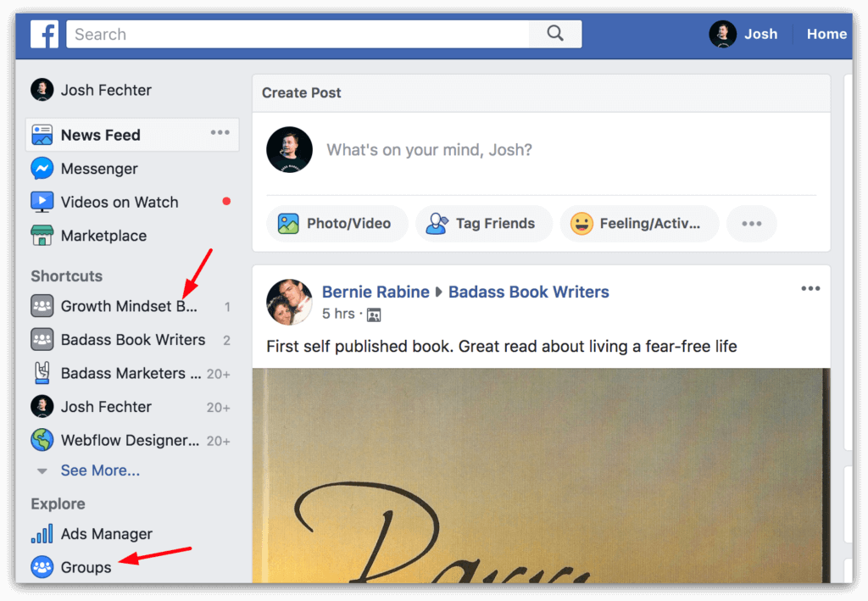
Task: Click Bernie Rabine's profile photo on post
Action: (290, 302)
